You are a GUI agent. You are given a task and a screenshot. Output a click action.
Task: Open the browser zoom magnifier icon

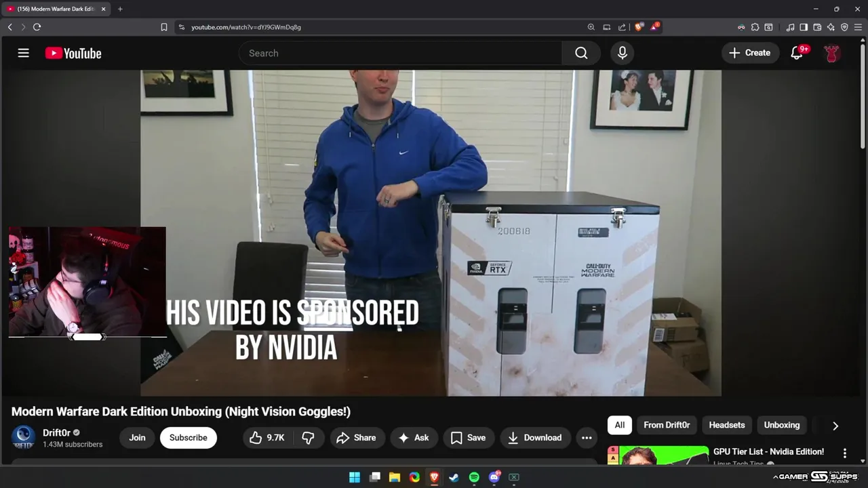point(591,27)
